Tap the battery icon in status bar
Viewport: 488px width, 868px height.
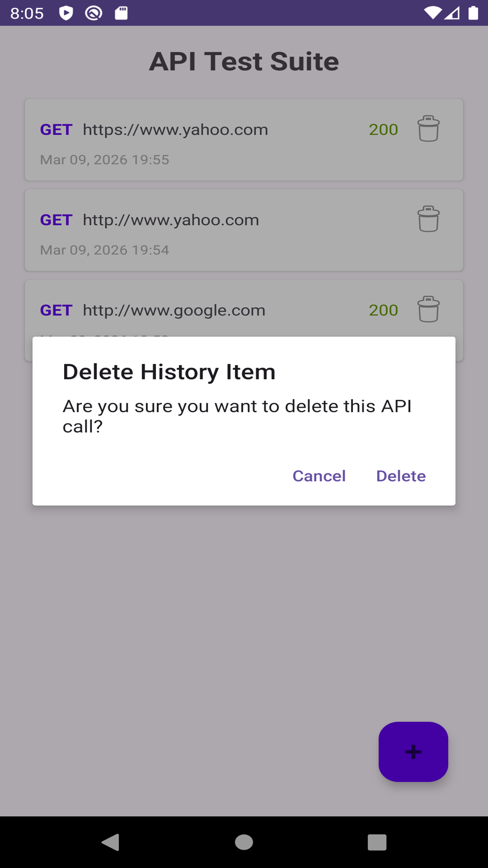tap(473, 13)
